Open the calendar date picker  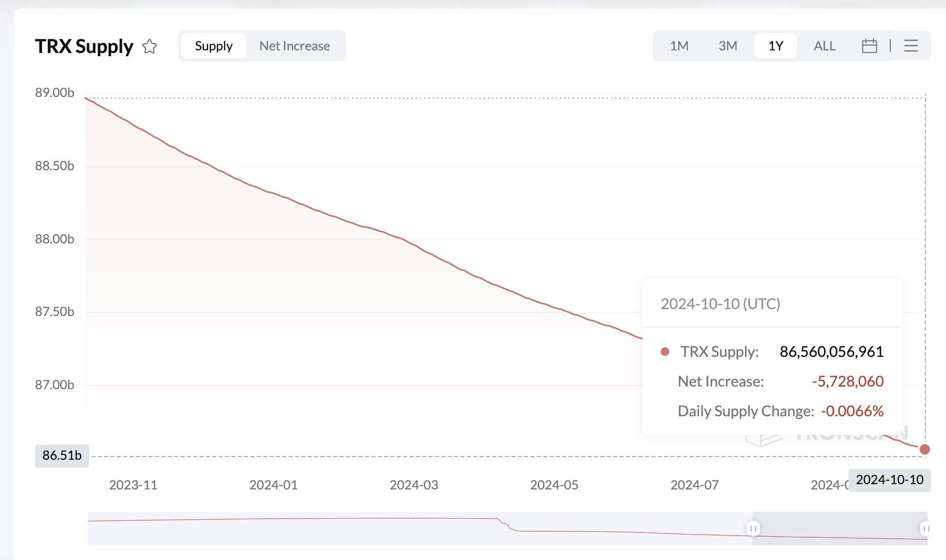(x=870, y=46)
